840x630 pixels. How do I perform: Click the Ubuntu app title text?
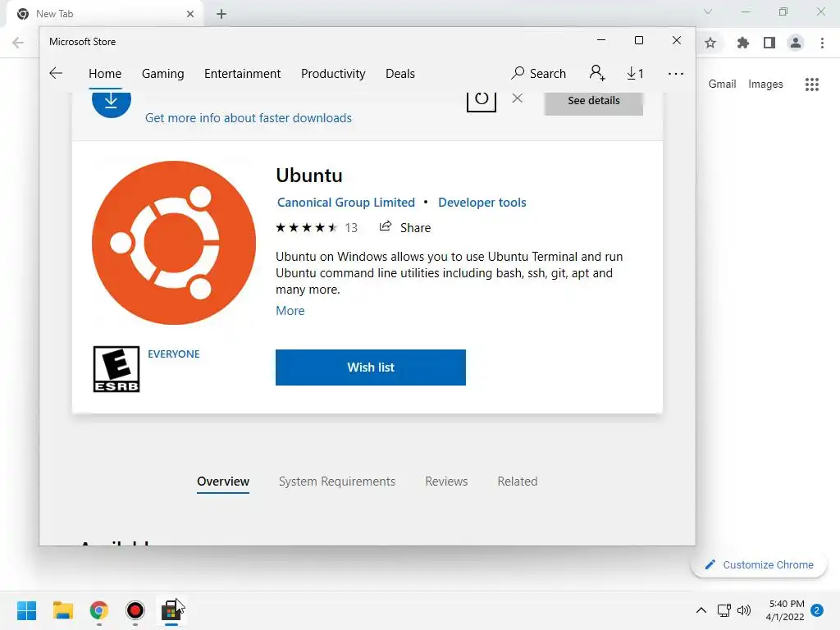click(309, 176)
